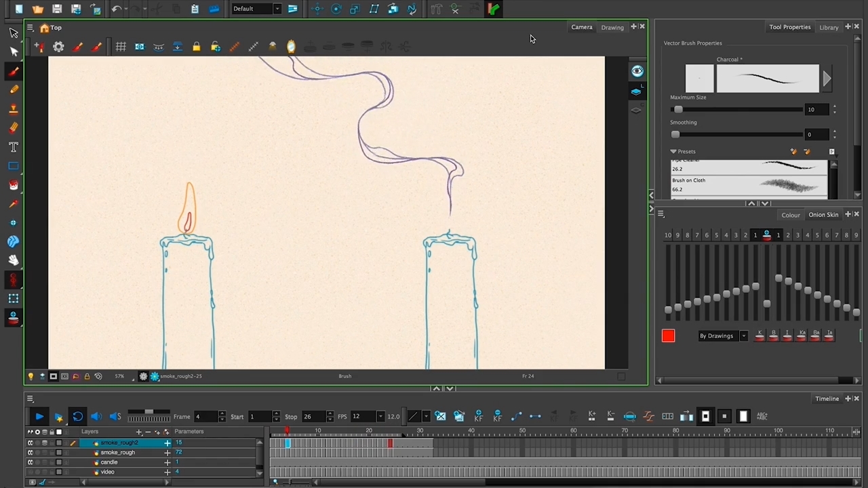Open the FPS dropdown
The image size is (868, 488).
[x=381, y=416]
